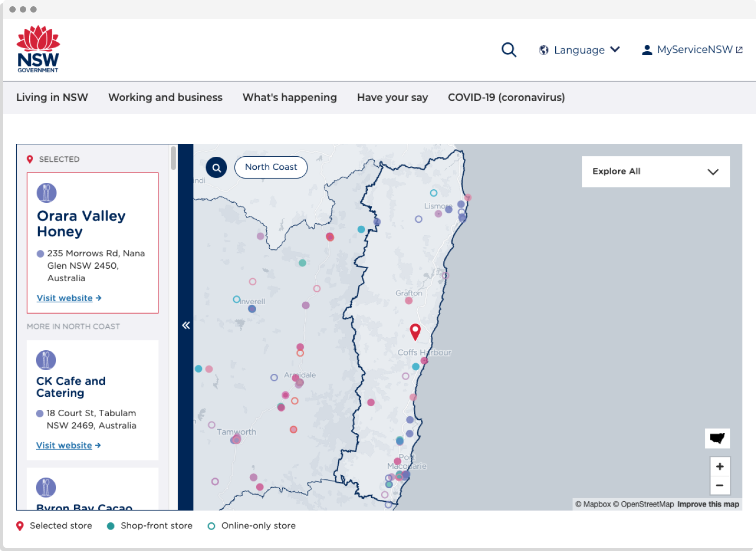Click the cutlery icon for Orara Valley Honey
756x551 pixels.
46,192
